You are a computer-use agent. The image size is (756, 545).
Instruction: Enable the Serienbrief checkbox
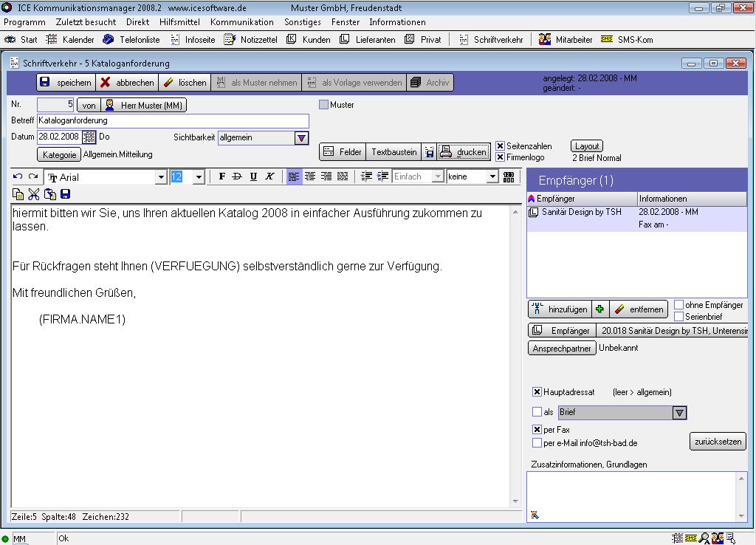[x=678, y=316]
